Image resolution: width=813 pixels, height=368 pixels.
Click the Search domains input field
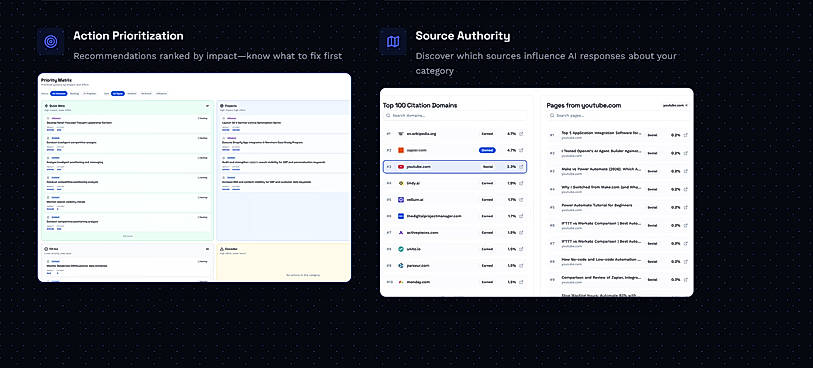pyautogui.click(x=455, y=116)
